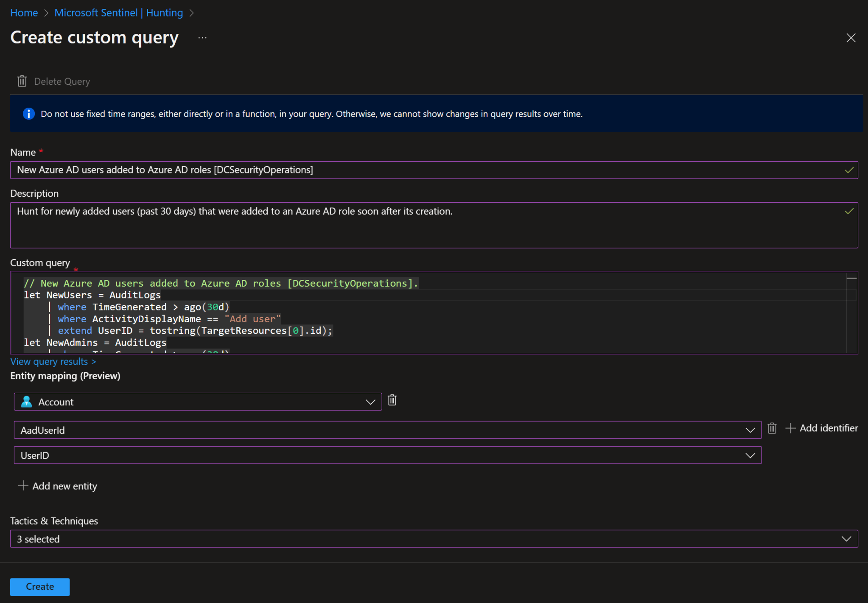868x603 pixels.
Task: Click the trash icon next to AadUserId
Action: 772,429
